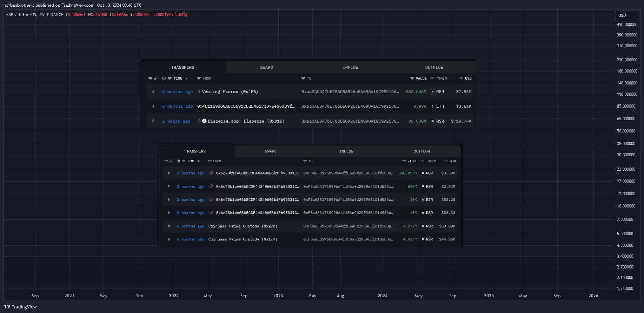Click the TOKEN filter icon in the lower table
The height and width of the screenshot is (313, 644).
click(422, 161)
